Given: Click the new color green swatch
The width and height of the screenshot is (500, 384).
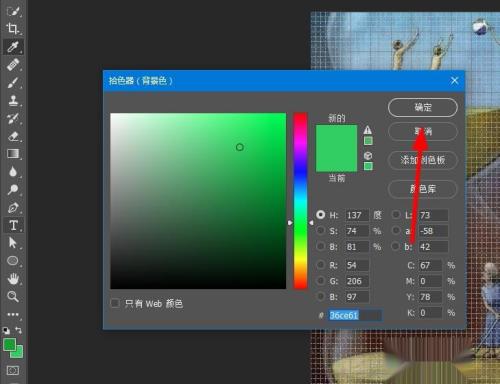Looking at the screenshot, I should click(336, 137).
